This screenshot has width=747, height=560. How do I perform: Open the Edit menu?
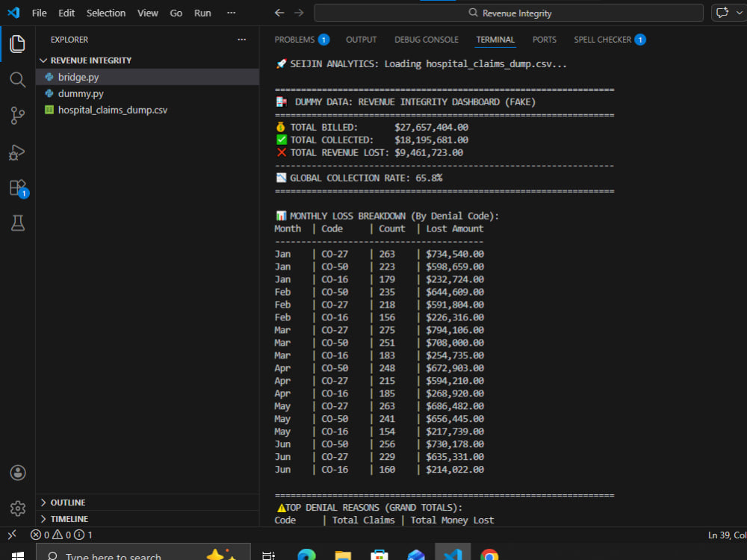[x=66, y=13]
